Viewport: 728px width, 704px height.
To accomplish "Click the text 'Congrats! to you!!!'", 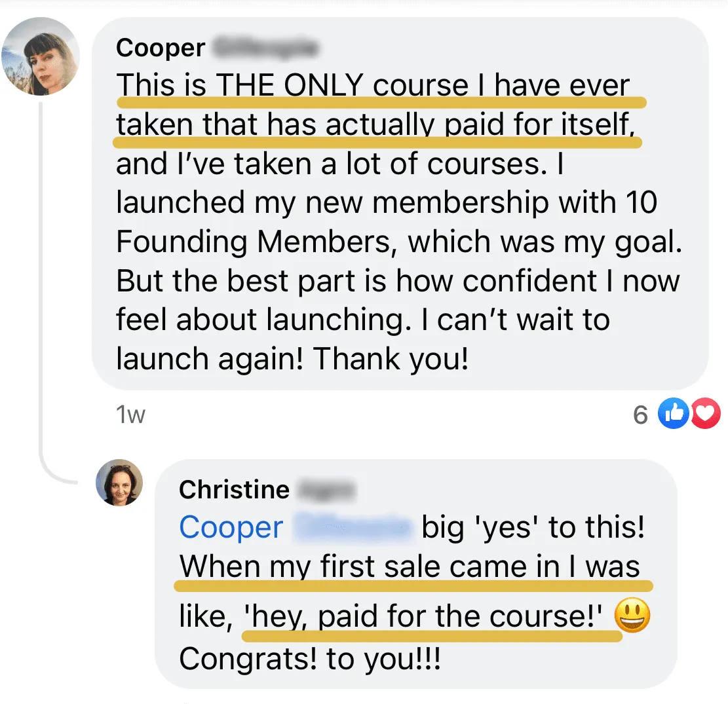I will [x=310, y=659].
